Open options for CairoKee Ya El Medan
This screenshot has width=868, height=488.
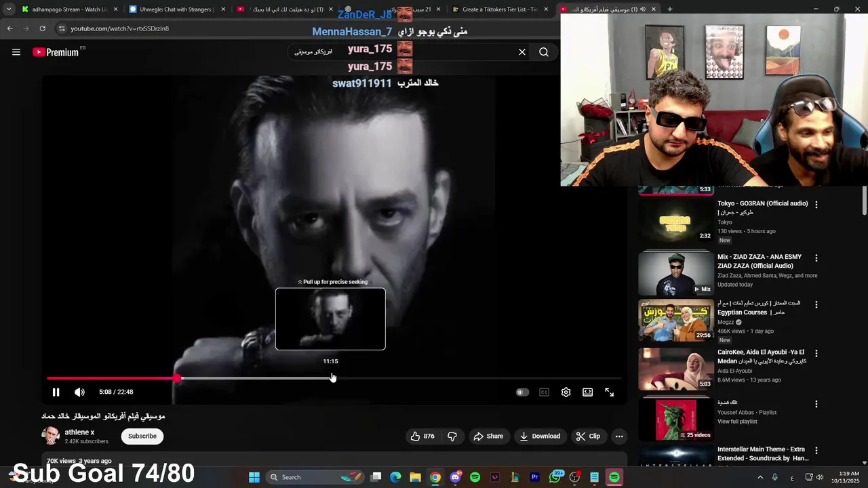click(x=816, y=353)
